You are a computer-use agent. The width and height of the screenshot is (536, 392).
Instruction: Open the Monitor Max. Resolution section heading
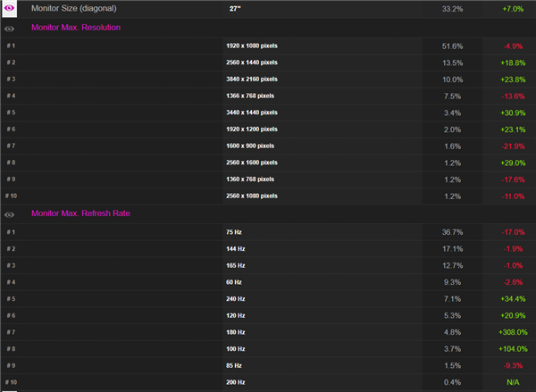pos(75,28)
